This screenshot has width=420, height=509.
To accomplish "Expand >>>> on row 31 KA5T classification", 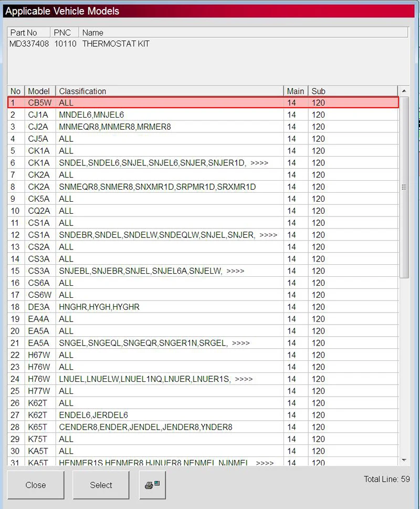I will (265, 463).
